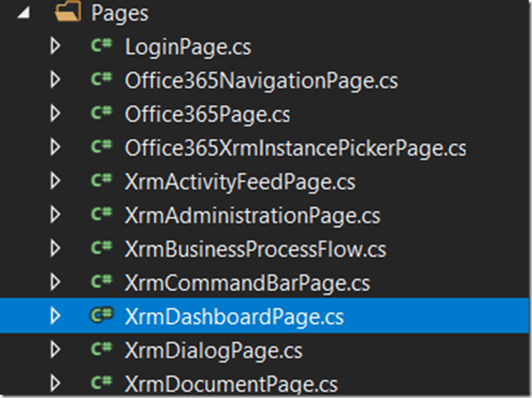Expand Office365NavigationPage.cs node
Image resolution: width=532 pixels, height=398 pixels.
tap(55, 79)
